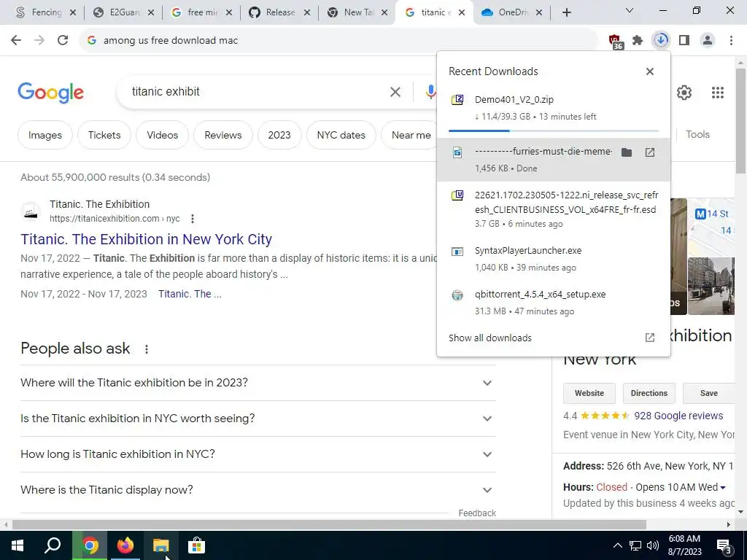Open furries-must-die-meme file in new tab
747x560 pixels.
650,152
